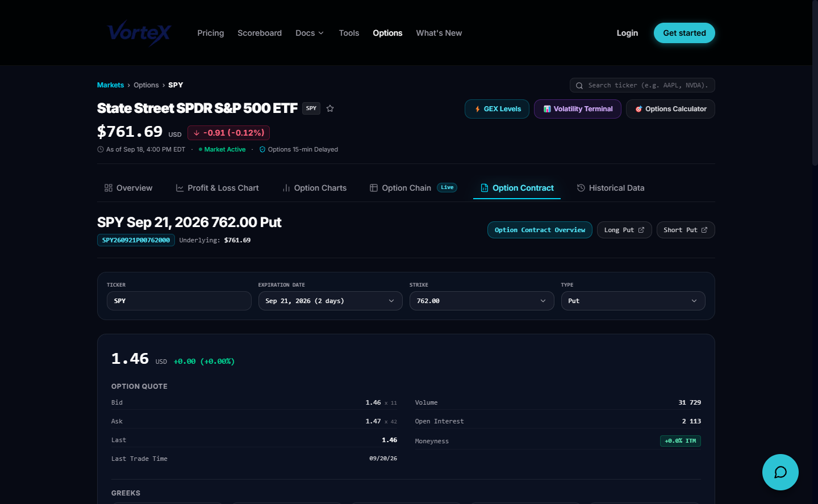
Task: Open the Expiration Date dropdown
Action: [x=330, y=301]
